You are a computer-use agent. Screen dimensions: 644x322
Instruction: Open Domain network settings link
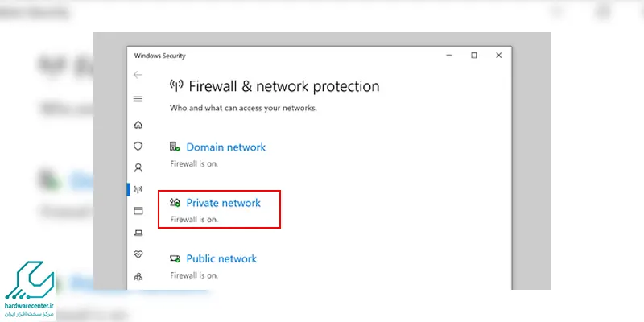point(225,147)
